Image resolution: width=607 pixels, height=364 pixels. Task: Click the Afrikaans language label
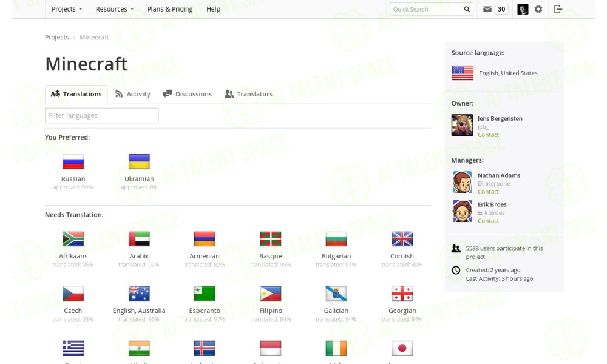click(73, 256)
